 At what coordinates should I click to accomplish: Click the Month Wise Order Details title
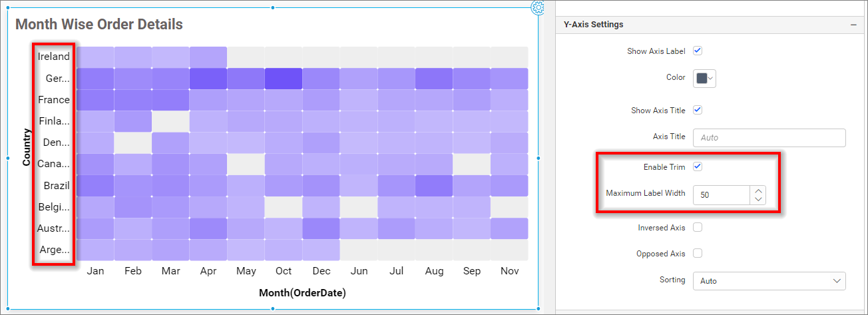tap(99, 25)
